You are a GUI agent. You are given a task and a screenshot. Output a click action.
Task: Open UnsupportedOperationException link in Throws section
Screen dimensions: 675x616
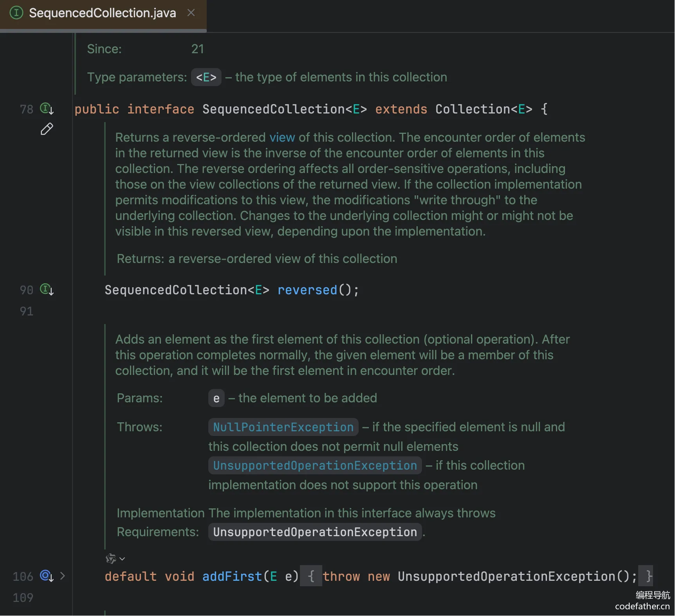click(315, 465)
